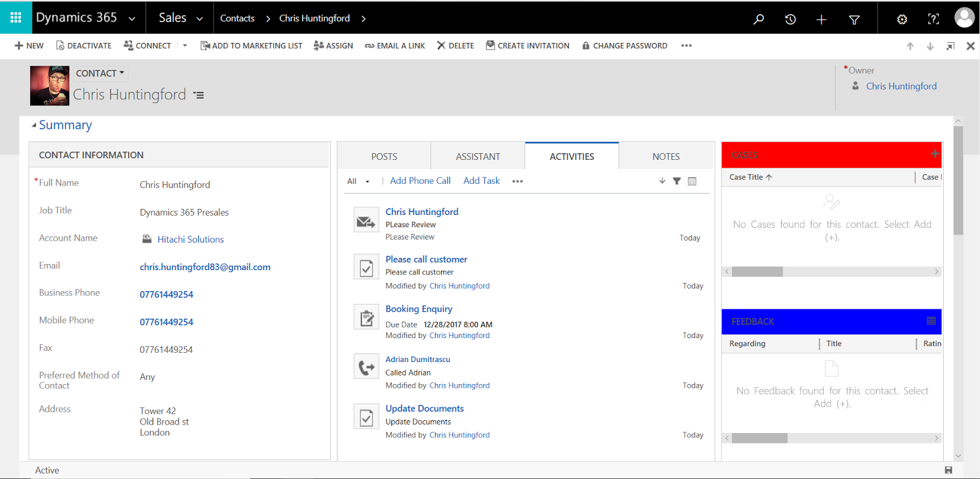This screenshot has height=479, width=980.
Task: Switch to the Posts tab
Action: 384,156
